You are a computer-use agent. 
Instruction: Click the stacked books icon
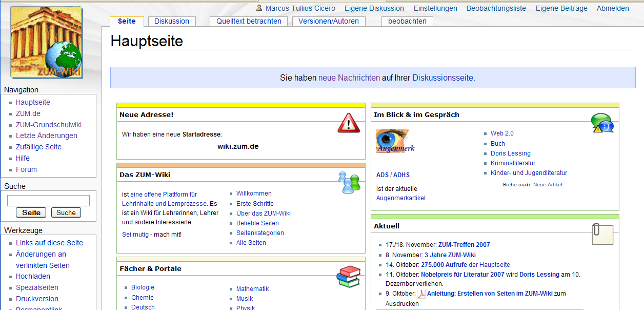coord(349,276)
